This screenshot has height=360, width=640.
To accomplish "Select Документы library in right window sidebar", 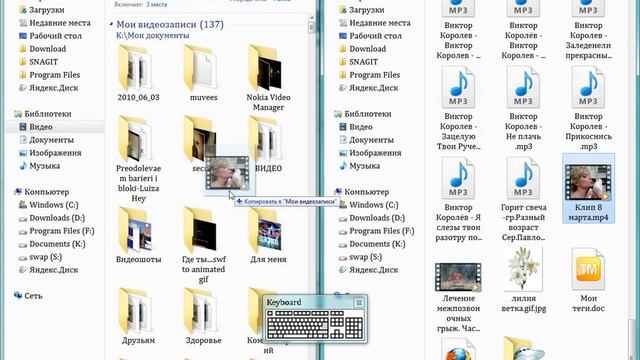I will (x=366, y=140).
